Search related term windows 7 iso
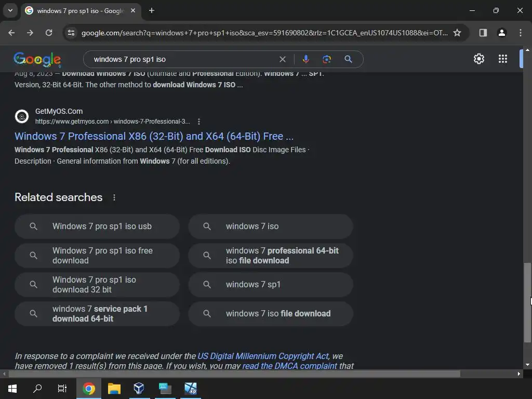The height and width of the screenshot is (399, 532). coord(271,227)
